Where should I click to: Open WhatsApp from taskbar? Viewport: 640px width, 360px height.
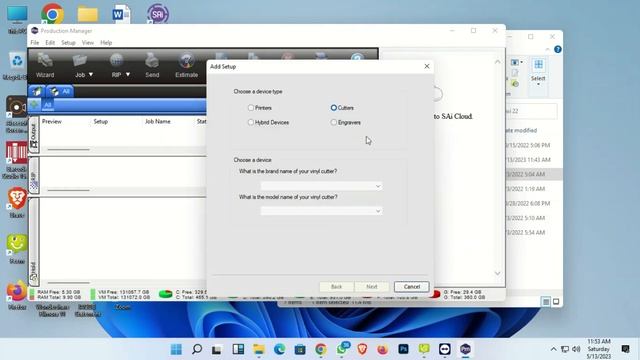(x=342, y=349)
